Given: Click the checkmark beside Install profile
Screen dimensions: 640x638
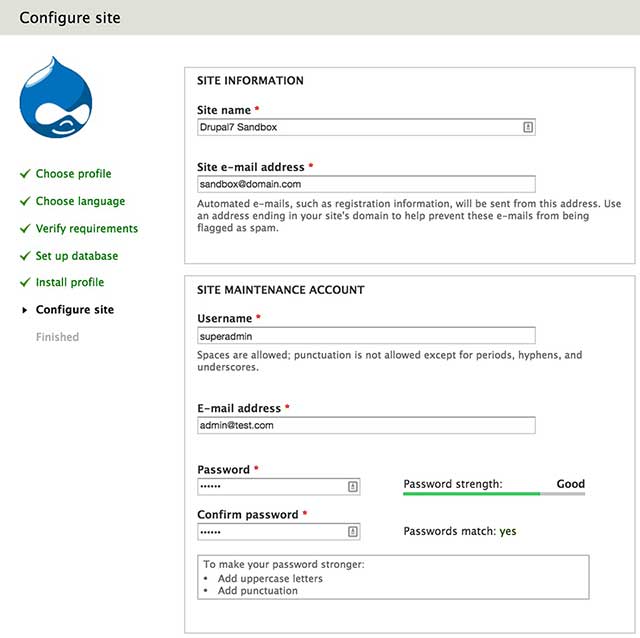Looking at the screenshot, I should tap(25, 283).
